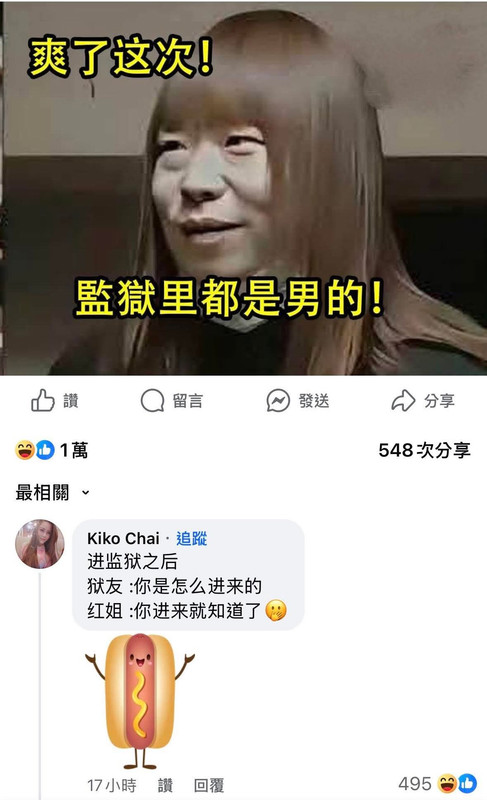The height and width of the screenshot is (800, 487).
Task: Open Kiko Chai's profile picture
Action: (40, 544)
